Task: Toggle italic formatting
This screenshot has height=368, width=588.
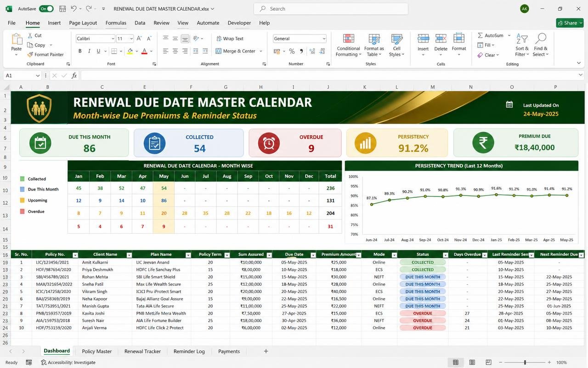Action: [89, 51]
